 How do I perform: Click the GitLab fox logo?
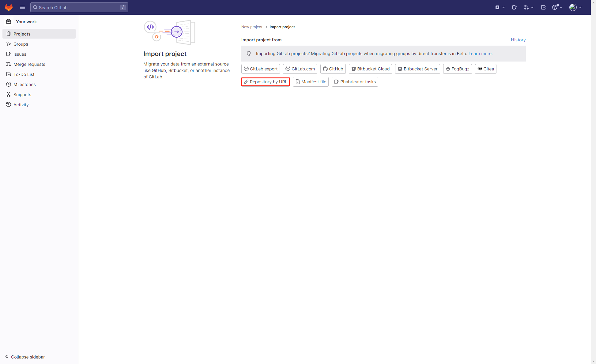[x=9, y=7]
